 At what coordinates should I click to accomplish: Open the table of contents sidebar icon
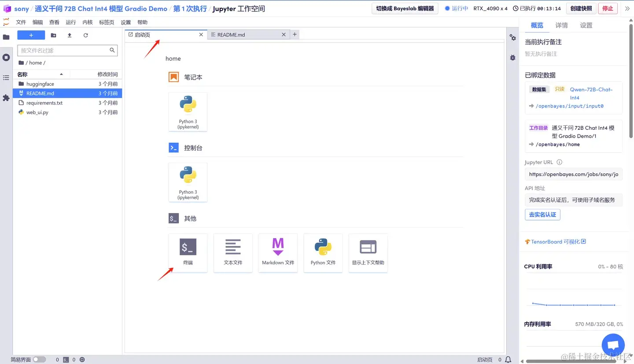(x=6, y=77)
